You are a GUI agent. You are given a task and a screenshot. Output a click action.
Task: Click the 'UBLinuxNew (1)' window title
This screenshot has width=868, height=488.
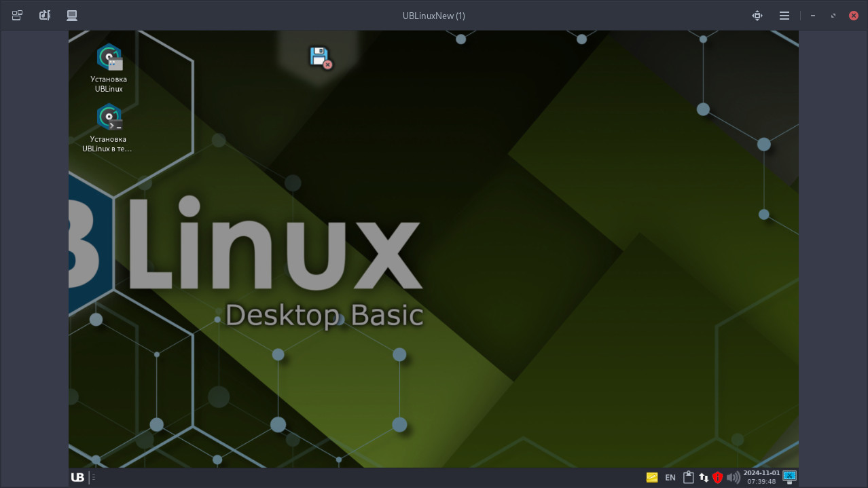coord(434,16)
